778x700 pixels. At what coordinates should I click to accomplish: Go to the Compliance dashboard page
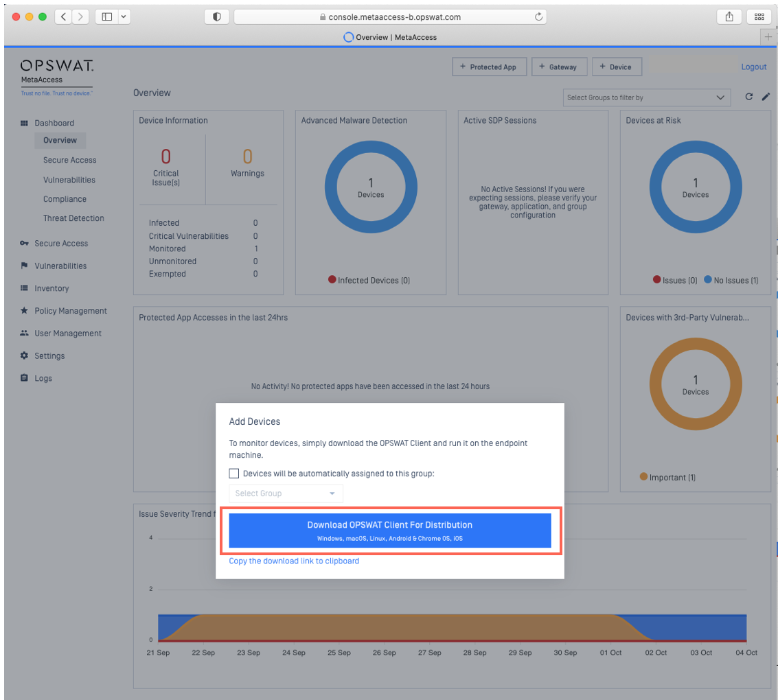point(65,199)
